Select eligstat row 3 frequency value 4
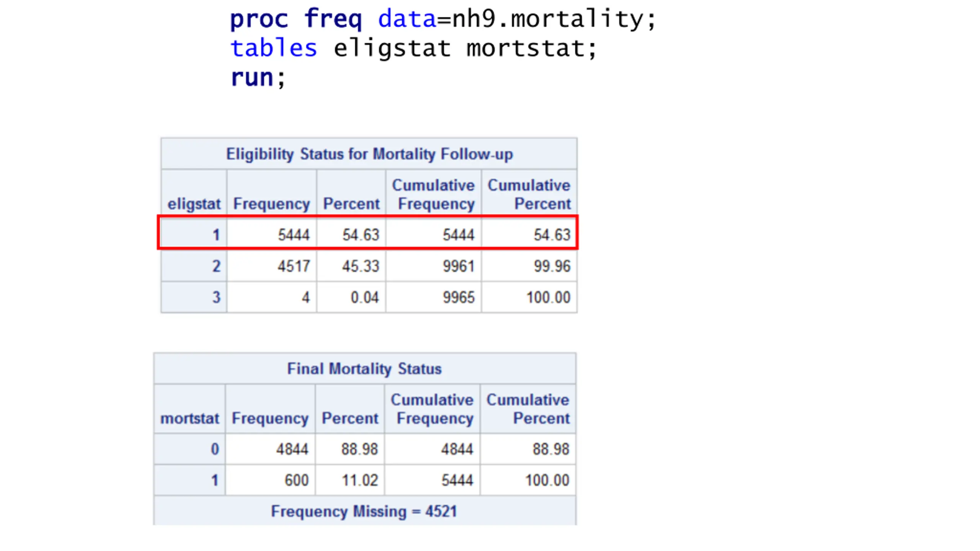 point(305,297)
